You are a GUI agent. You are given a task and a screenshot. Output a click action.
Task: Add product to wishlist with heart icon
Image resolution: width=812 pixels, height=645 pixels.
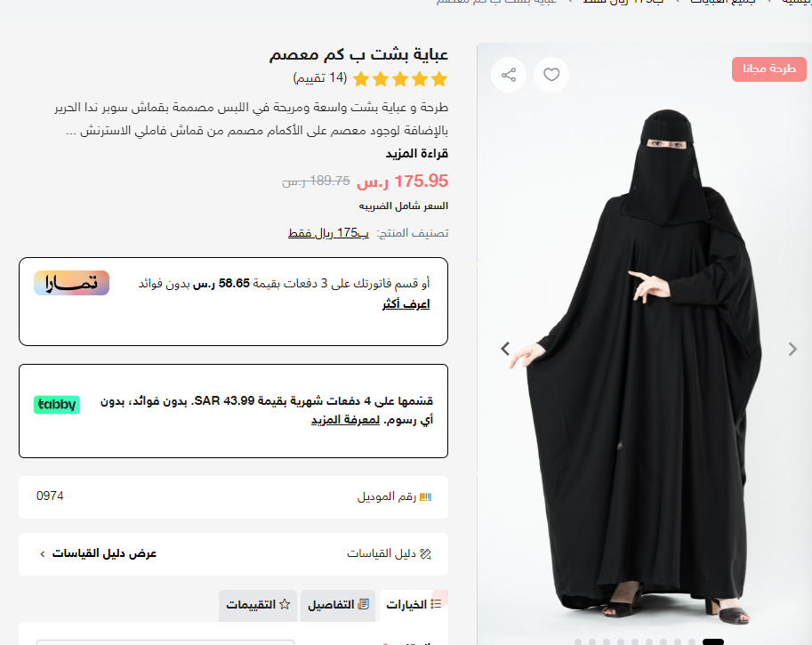pyautogui.click(x=551, y=75)
